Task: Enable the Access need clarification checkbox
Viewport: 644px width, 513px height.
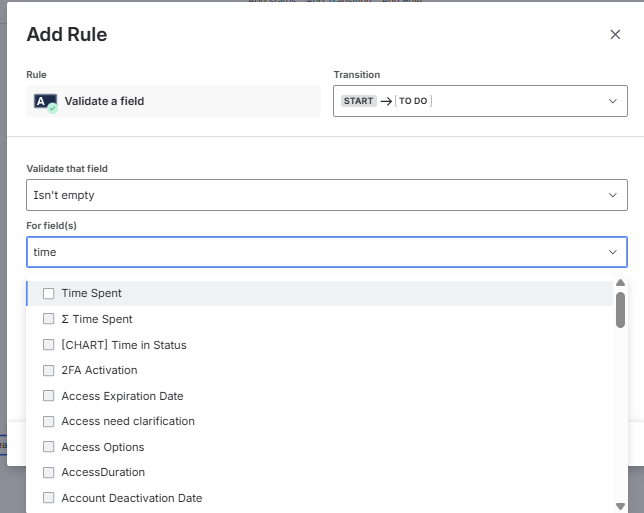Action: coord(48,421)
